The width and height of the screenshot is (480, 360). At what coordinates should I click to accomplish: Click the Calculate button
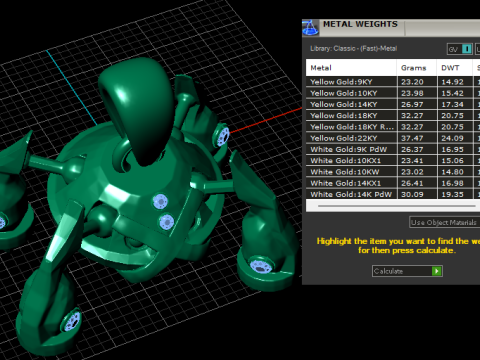click(407, 271)
